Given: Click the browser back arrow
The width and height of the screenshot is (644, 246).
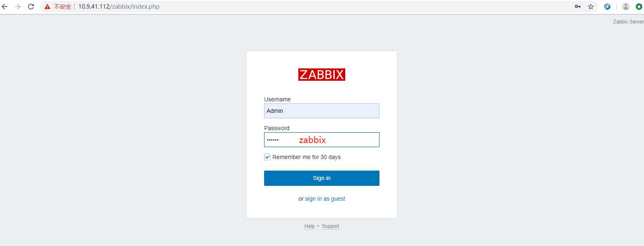Looking at the screenshot, I should pos(5,7).
